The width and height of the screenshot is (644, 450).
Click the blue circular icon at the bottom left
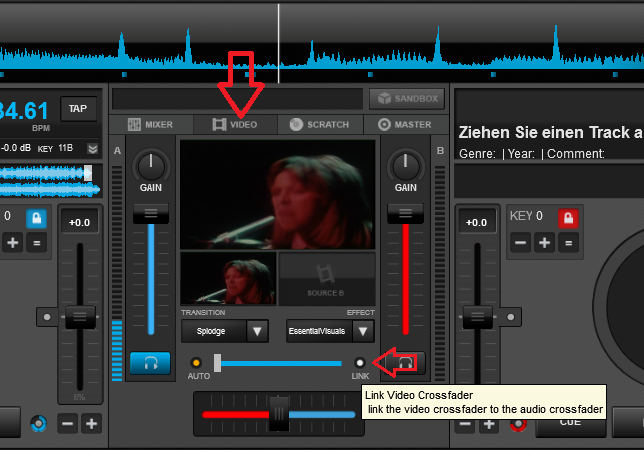(39, 423)
